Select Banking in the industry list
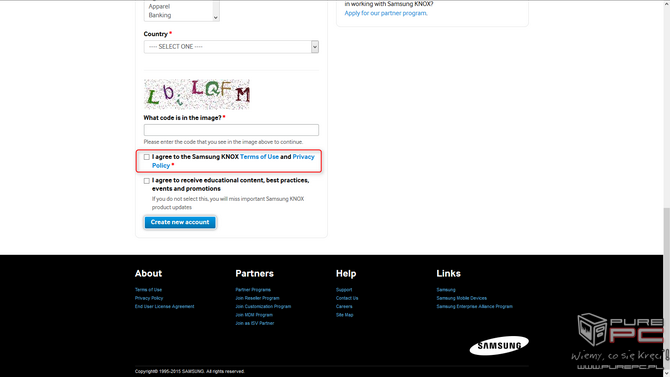 [160, 15]
